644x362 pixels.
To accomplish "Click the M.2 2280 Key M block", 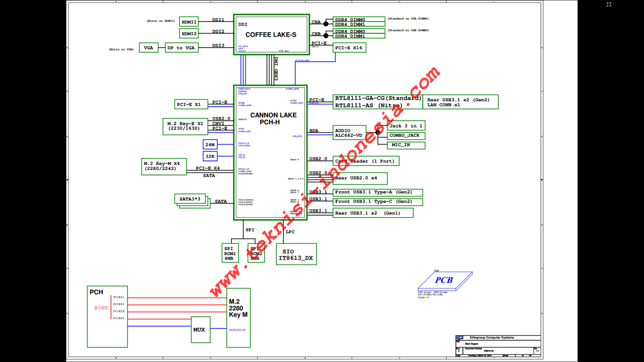I will click(x=238, y=318).
